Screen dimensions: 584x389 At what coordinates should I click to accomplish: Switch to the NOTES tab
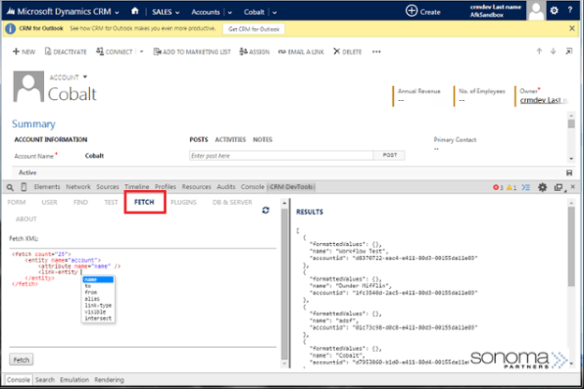(263, 139)
